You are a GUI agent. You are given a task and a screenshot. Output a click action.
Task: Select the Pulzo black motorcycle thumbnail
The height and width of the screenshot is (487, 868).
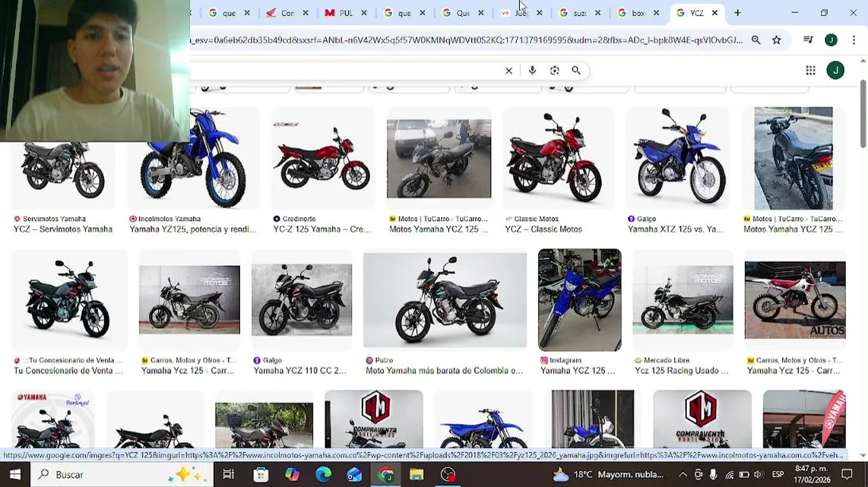point(445,300)
